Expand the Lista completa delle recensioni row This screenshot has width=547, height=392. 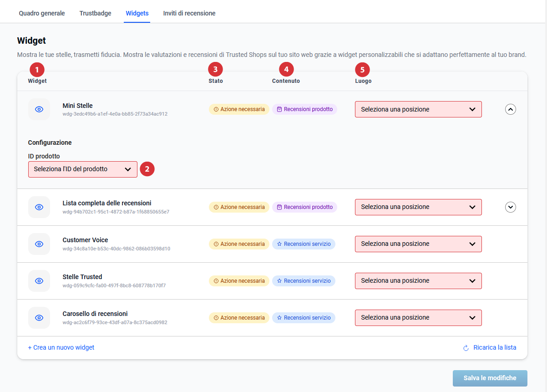pyautogui.click(x=511, y=207)
